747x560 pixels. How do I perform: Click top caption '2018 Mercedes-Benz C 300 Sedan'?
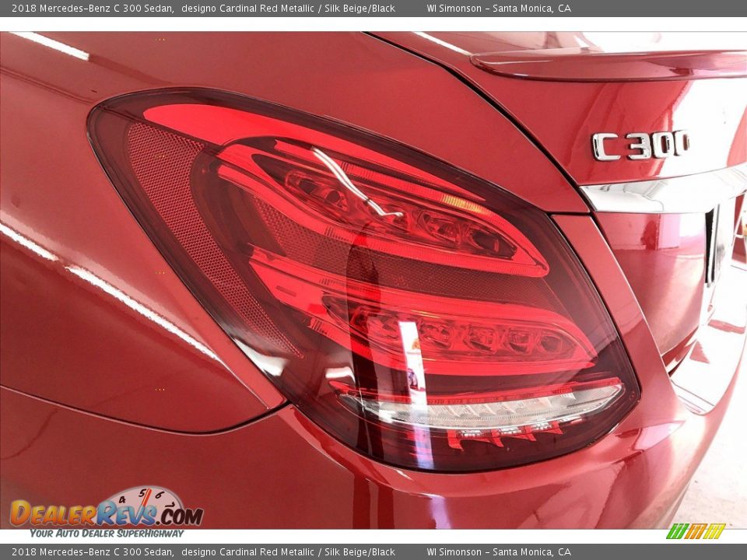click(x=92, y=9)
